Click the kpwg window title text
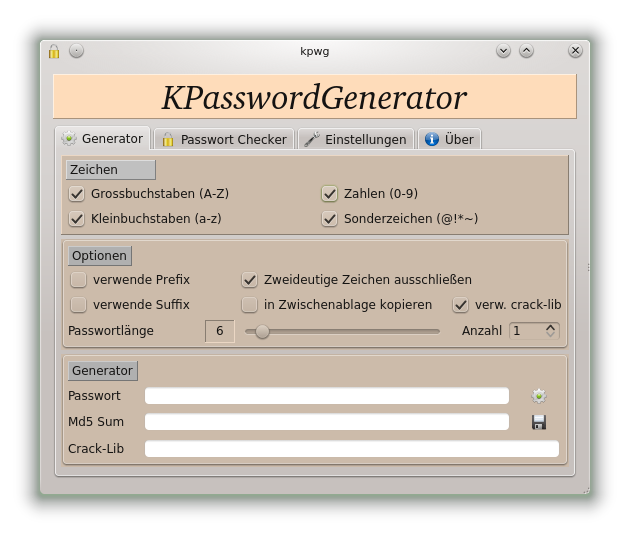Screen dimensions: 630x534 coord(315,51)
